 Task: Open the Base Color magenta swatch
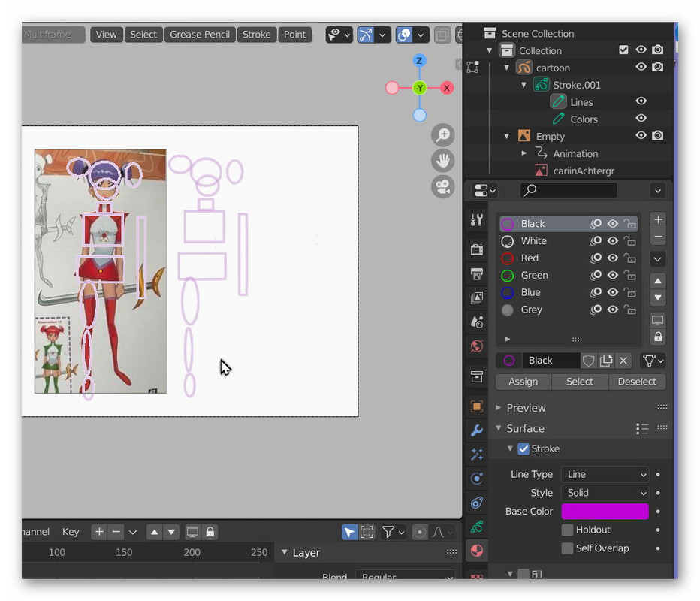coord(605,512)
